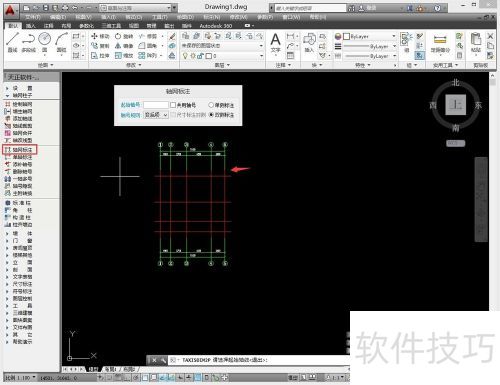This screenshot has width=500, height=385.
Task: Toggle the layer lightbulb on/off icon
Action: click(185, 56)
